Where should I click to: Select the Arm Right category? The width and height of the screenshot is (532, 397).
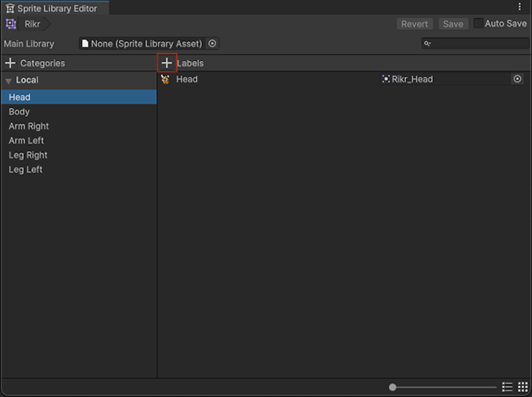pyautogui.click(x=29, y=126)
